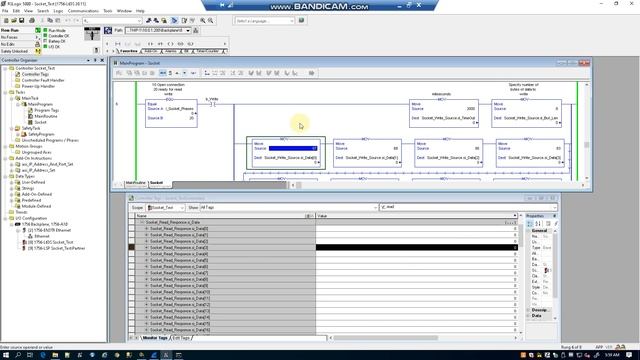This screenshot has width=640, height=360.
Task: Click the Alphabetical sort icon in the Properties pane
Action: coord(538,224)
